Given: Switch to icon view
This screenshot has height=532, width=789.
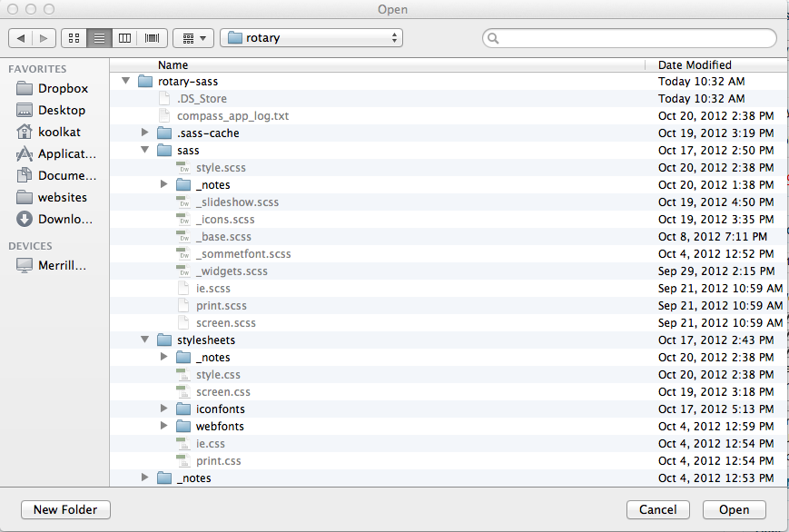Looking at the screenshot, I should coord(74,38).
